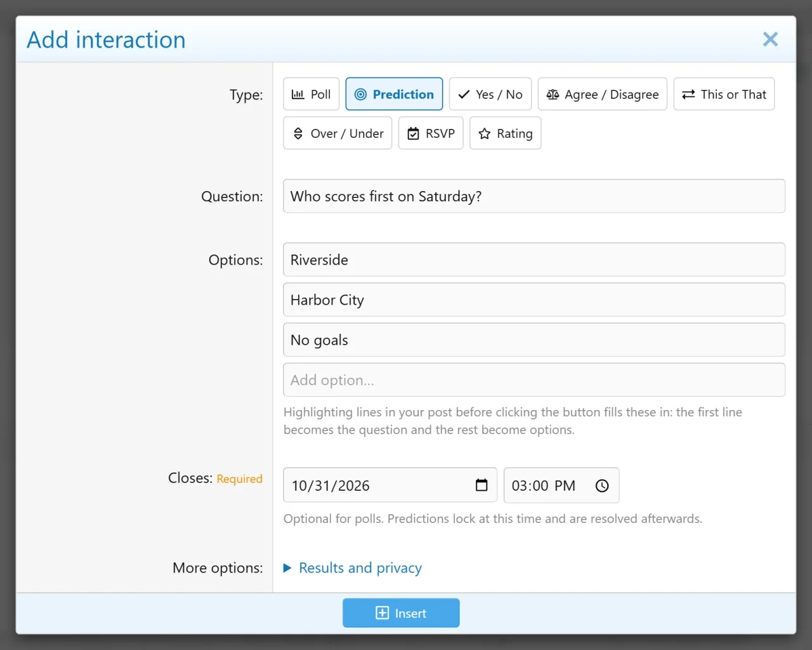Edit the Riverside option field
Image resolution: width=812 pixels, height=650 pixels.
[x=534, y=260]
